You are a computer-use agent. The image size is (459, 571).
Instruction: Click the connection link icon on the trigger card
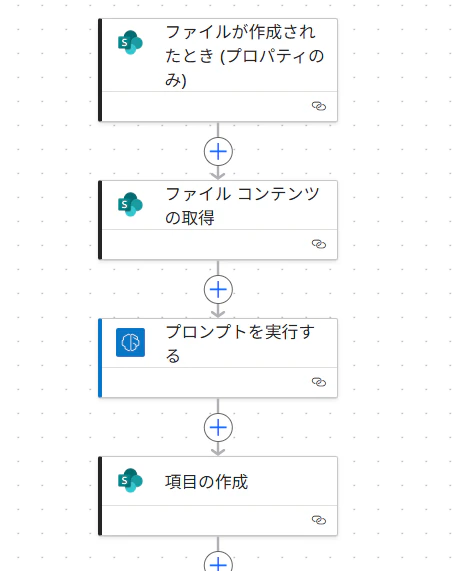pos(319,106)
